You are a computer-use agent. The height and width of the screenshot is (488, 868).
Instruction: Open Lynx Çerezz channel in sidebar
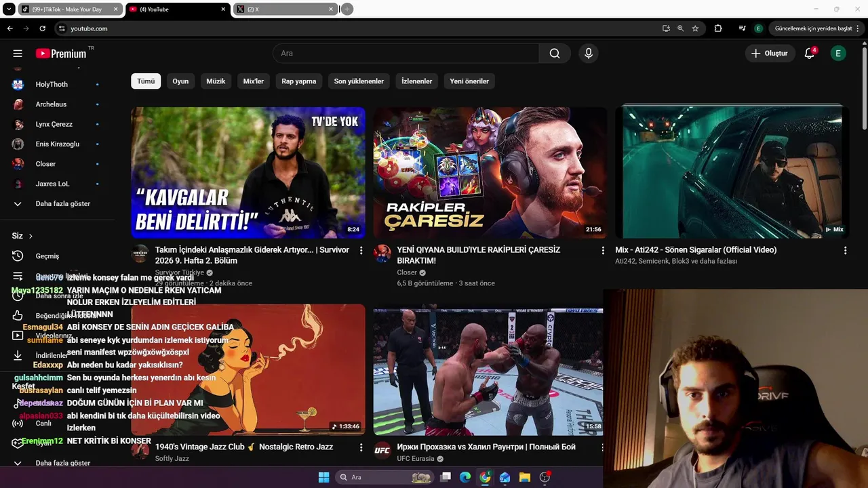[56, 124]
